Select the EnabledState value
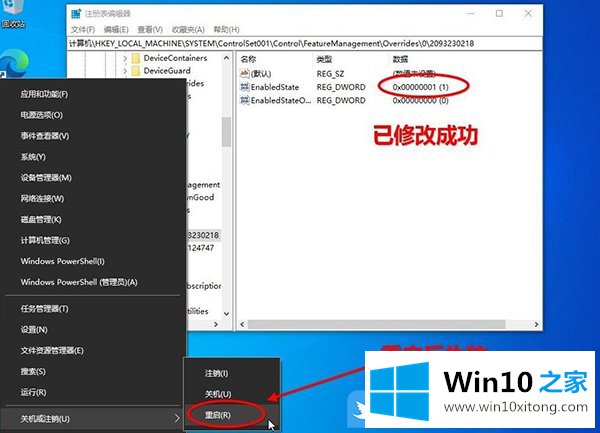This screenshot has width=600, height=433. click(x=275, y=87)
